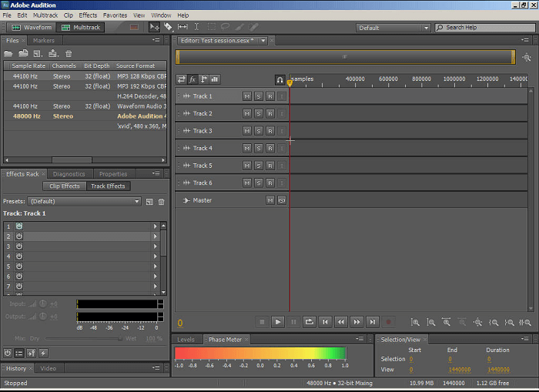Delete selected file with trash icon
The image size is (539, 392).
click(69, 54)
